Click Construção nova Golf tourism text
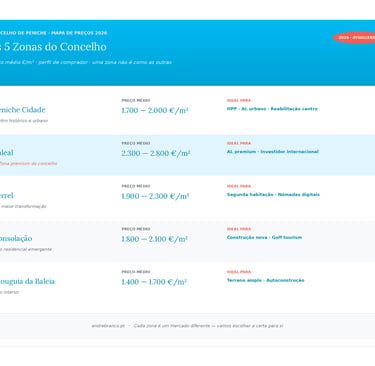The height and width of the screenshot is (366, 375). pyautogui.click(x=264, y=237)
